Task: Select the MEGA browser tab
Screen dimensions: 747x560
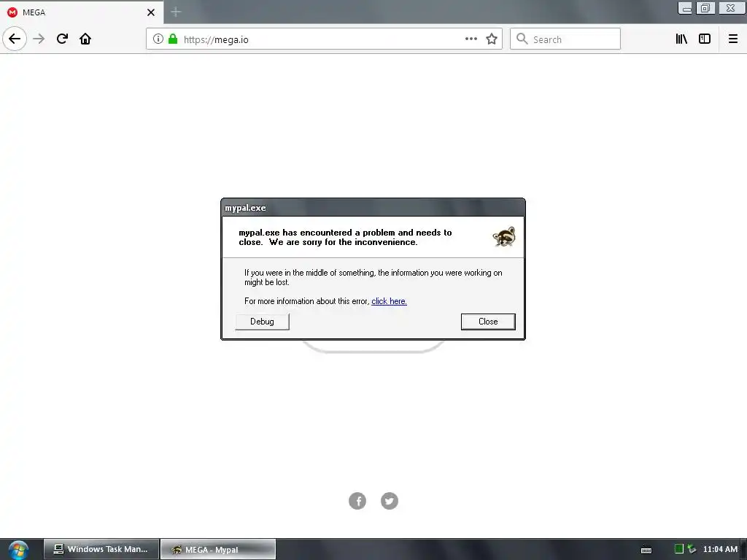Action: pyautogui.click(x=82, y=12)
